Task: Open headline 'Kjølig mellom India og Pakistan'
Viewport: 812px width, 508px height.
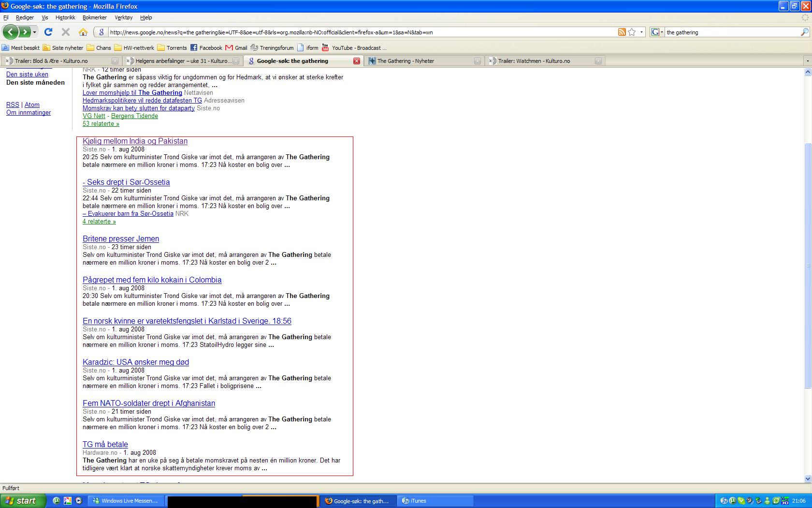Action: click(x=135, y=141)
